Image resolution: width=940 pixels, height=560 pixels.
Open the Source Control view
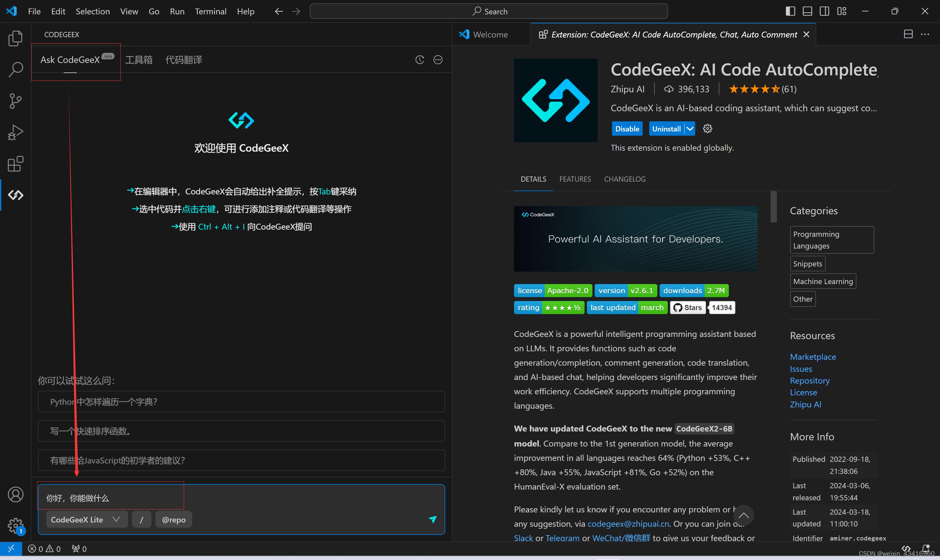click(15, 101)
